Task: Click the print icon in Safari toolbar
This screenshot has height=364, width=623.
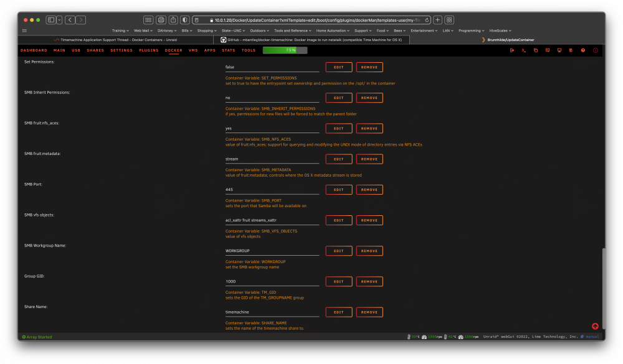Action: pos(161,20)
